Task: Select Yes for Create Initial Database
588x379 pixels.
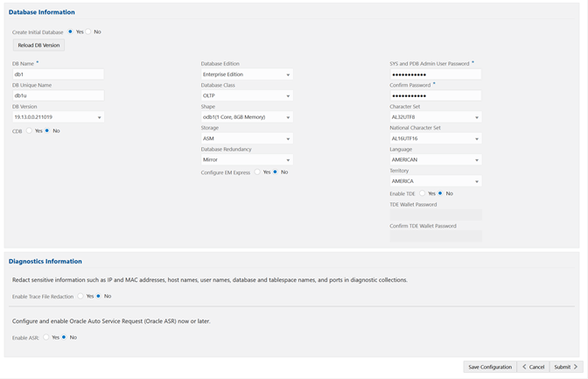Action: point(70,32)
